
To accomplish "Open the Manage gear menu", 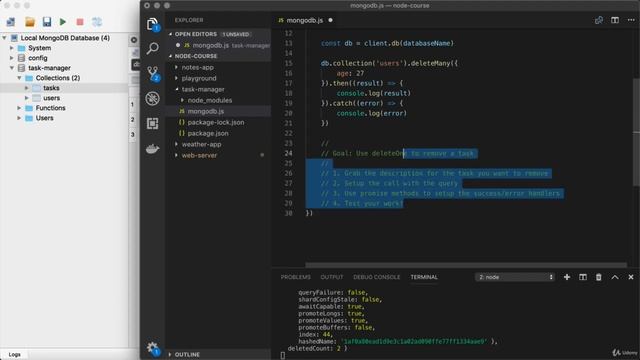I will tap(153, 348).
